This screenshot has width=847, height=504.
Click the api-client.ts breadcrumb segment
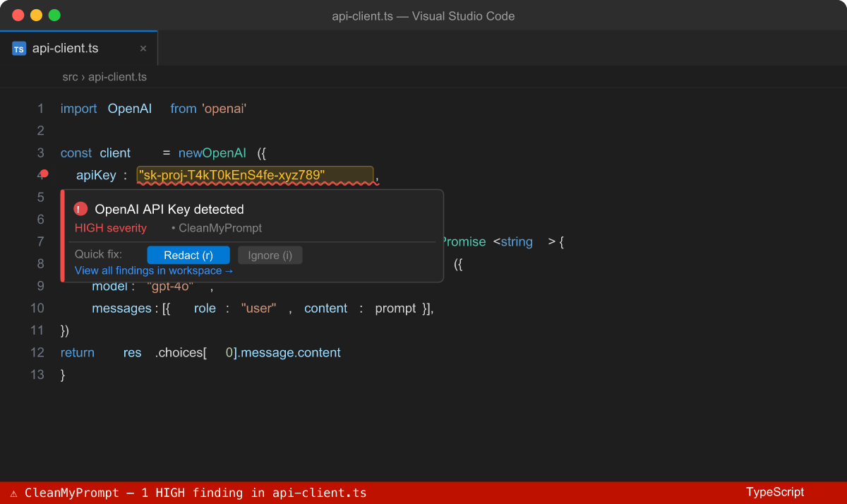[x=117, y=77]
